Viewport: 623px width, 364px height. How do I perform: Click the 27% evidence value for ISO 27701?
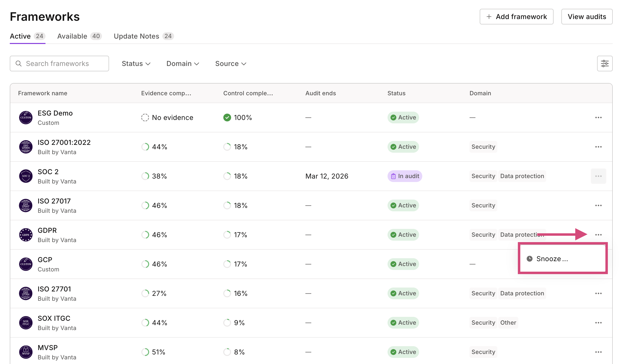click(159, 293)
